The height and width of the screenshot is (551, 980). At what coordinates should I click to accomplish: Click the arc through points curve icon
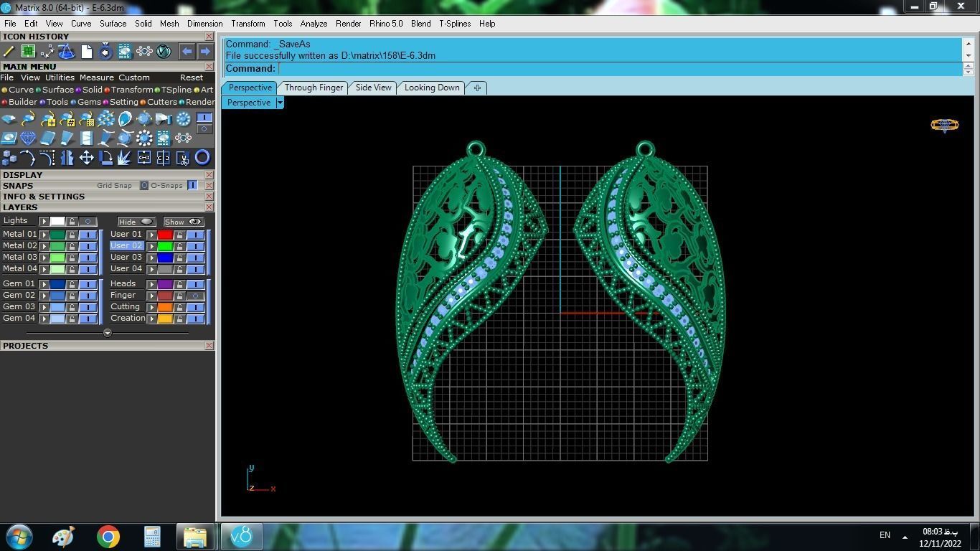point(28,158)
